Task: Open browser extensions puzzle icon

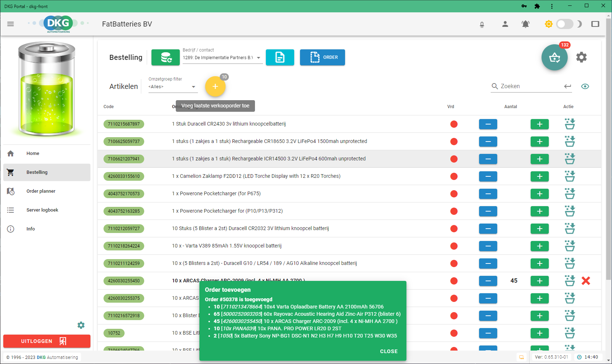Action: (x=537, y=6)
